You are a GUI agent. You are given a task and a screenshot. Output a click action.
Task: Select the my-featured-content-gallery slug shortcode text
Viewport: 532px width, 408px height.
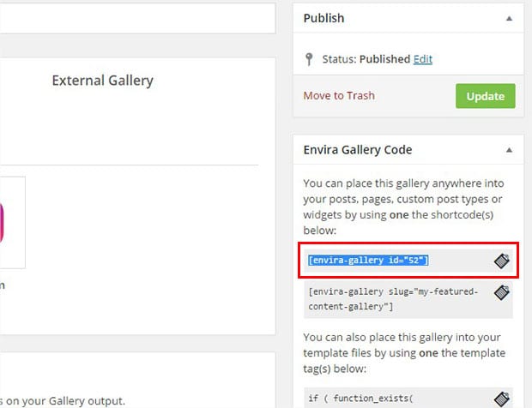[393, 299]
